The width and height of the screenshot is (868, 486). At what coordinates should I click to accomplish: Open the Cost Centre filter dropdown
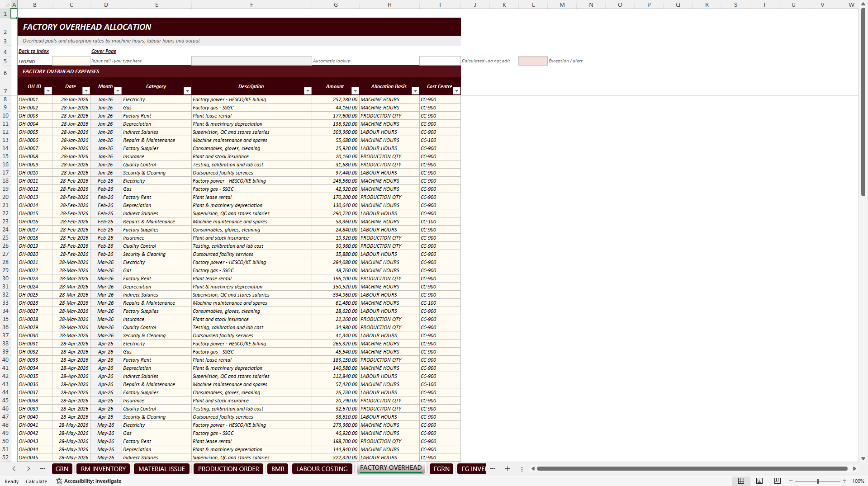pos(456,91)
